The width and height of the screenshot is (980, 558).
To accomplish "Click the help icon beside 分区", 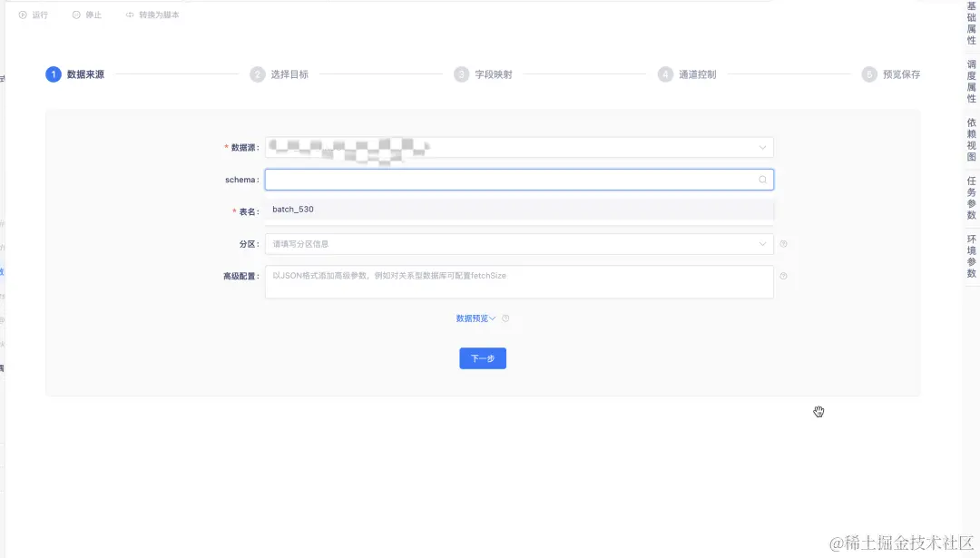I will pos(783,244).
